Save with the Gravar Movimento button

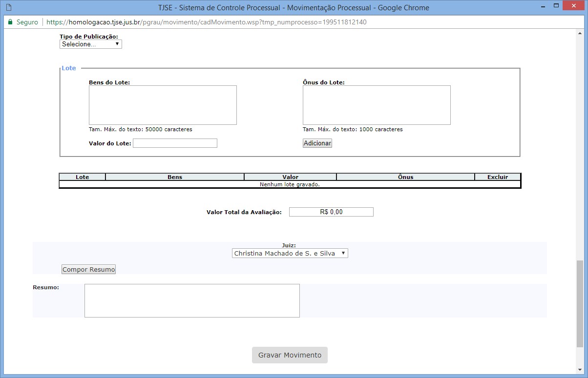290,355
